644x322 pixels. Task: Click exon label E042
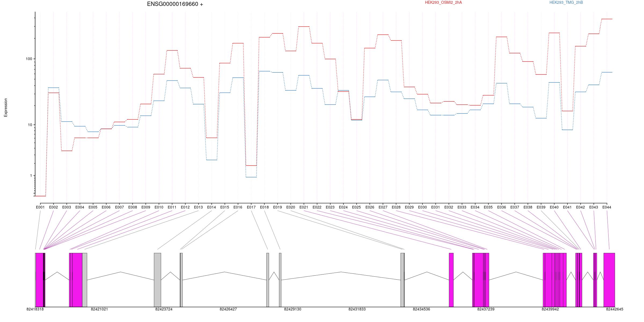tap(580, 207)
